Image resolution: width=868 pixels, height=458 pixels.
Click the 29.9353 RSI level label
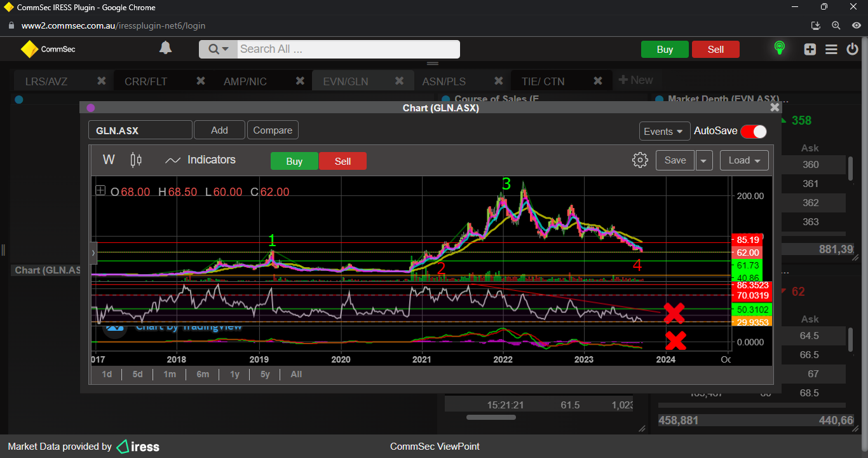(751, 322)
